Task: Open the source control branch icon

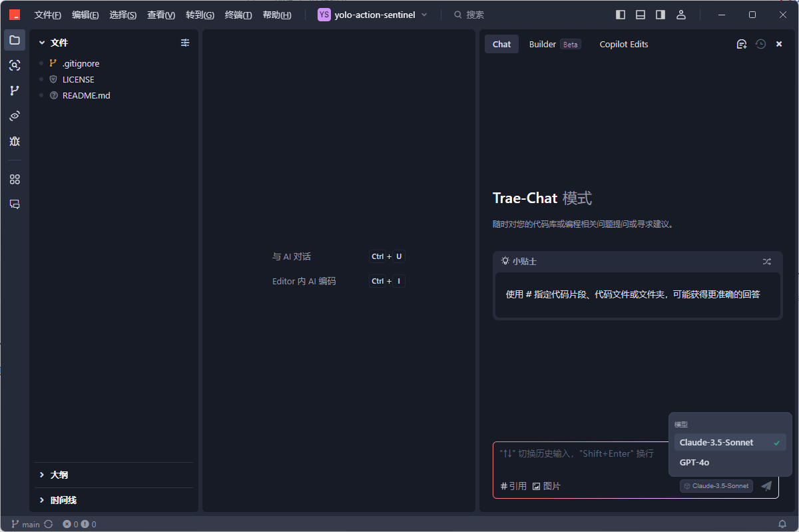Action: [x=15, y=91]
